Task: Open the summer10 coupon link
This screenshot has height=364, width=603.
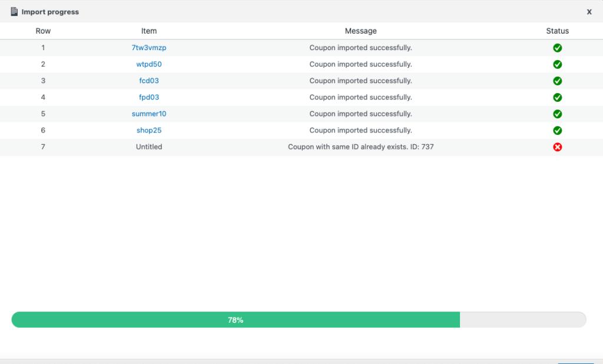Action: click(149, 114)
